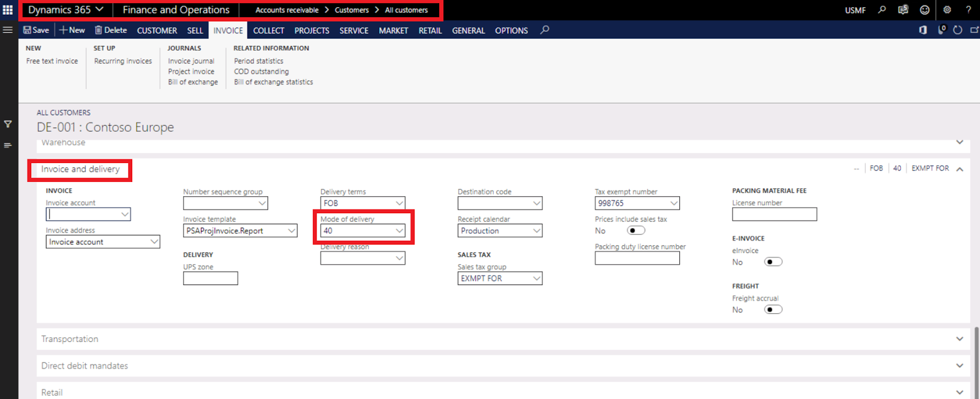980x399 pixels.
Task: Switch to the GENERAL tab
Action: point(469,30)
